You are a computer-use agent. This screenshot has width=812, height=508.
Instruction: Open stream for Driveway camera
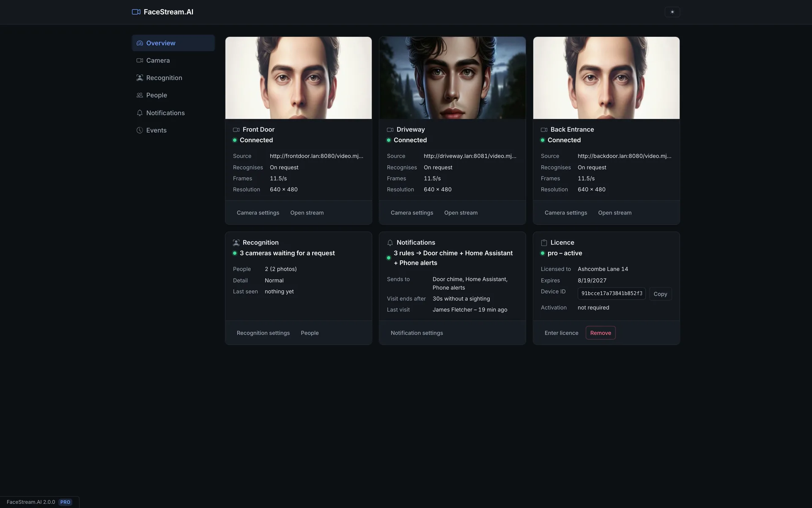pyautogui.click(x=461, y=213)
